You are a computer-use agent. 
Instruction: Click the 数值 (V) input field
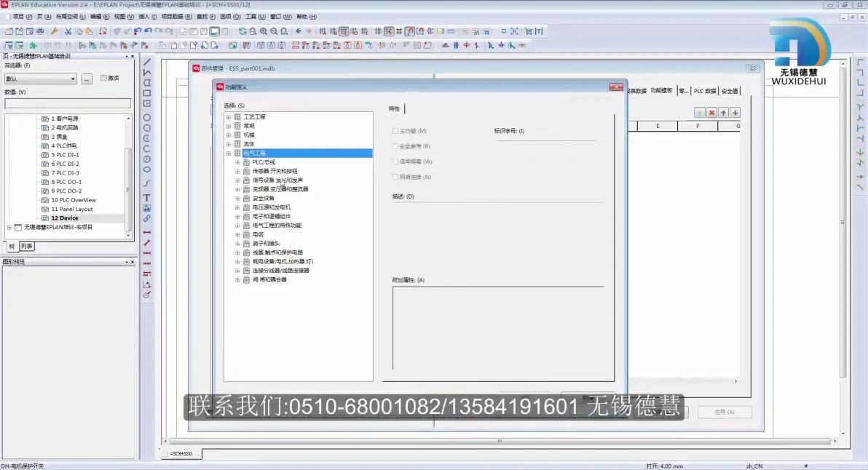(68, 103)
